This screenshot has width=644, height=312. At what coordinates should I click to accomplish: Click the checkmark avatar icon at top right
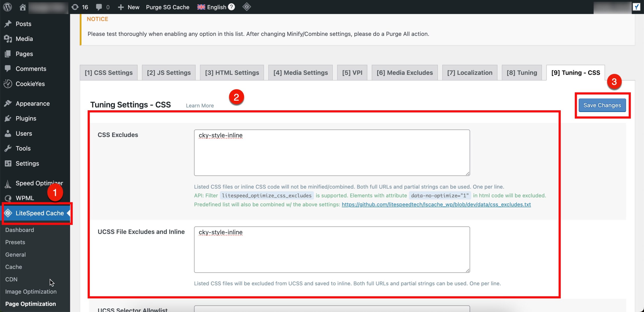[636, 7]
